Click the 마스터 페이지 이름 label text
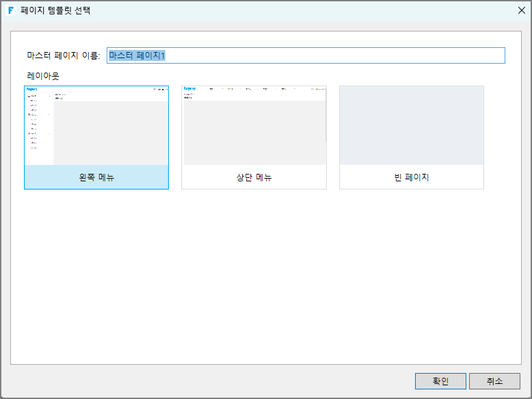This screenshot has width=532, height=399. pyautogui.click(x=63, y=55)
